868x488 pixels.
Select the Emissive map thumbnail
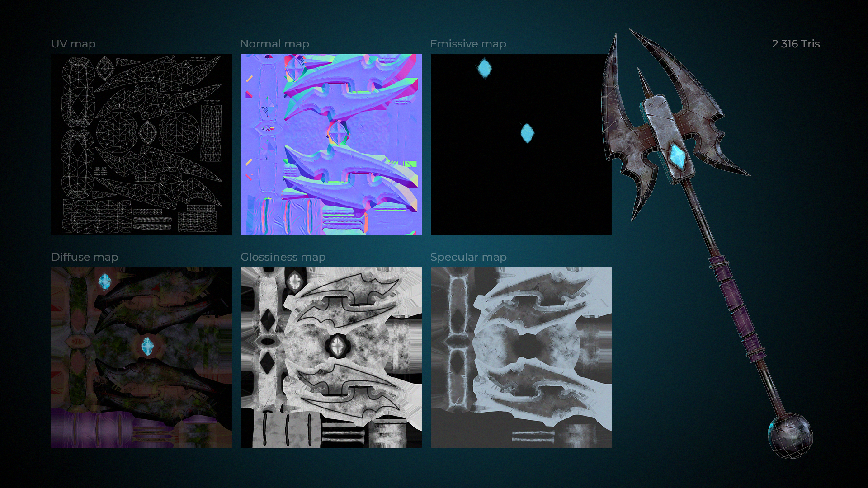pyautogui.click(x=521, y=145)
